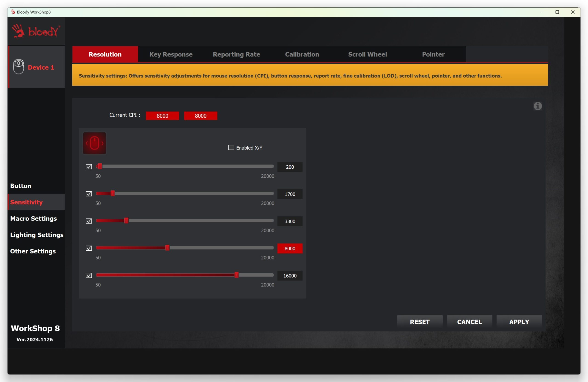
Task: Enable the X/Y checkbox
Action: [x=231, y=147]
